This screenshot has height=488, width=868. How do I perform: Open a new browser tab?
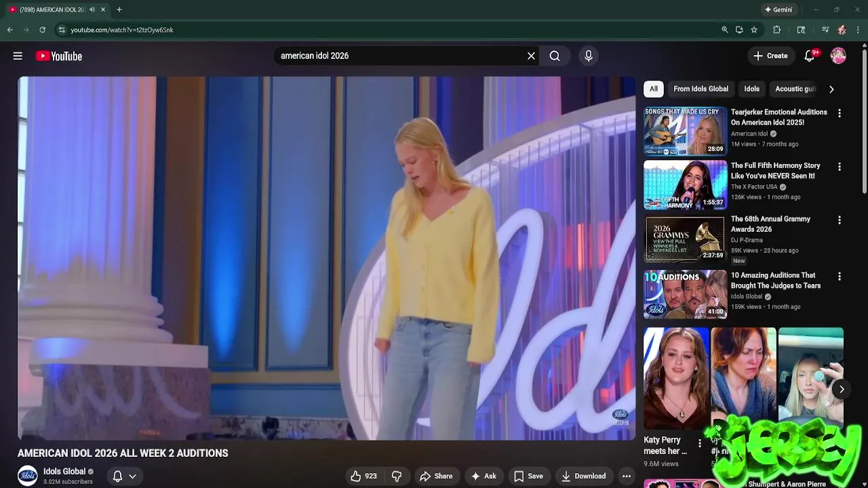tap(119, 9)
